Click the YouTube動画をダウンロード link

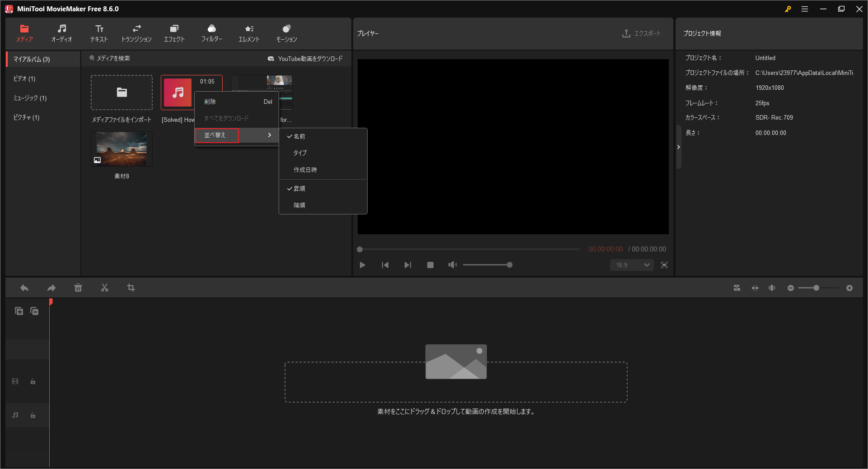coord(305,58)
